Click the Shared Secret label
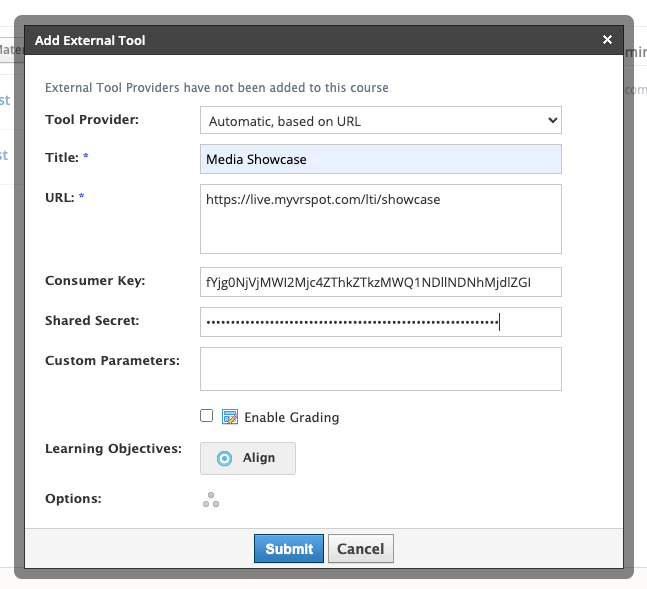 pos(92,320)
